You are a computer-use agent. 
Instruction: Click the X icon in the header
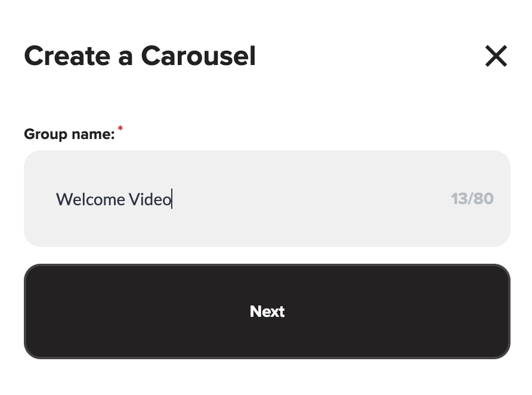[496, 57]
